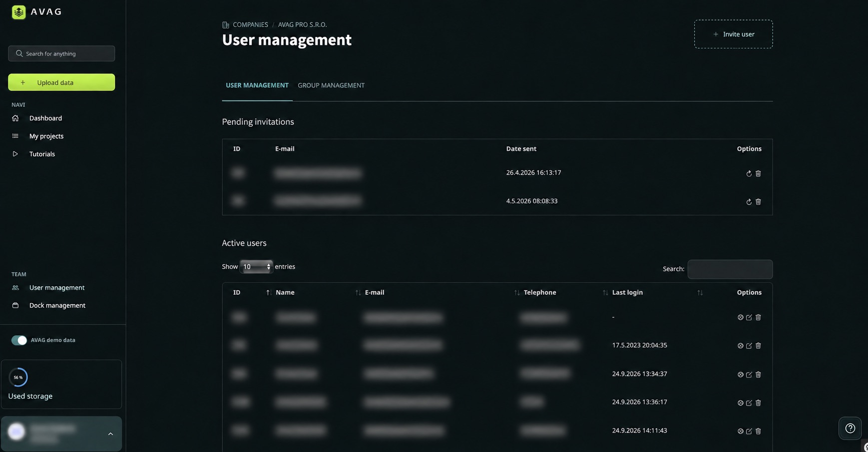Deactivate the user with no last login
This screenshot has height=452, width=868.
[741, 317]
